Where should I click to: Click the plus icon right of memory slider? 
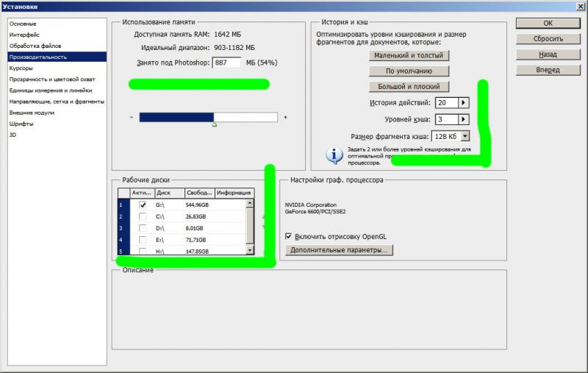coord(285,117)
